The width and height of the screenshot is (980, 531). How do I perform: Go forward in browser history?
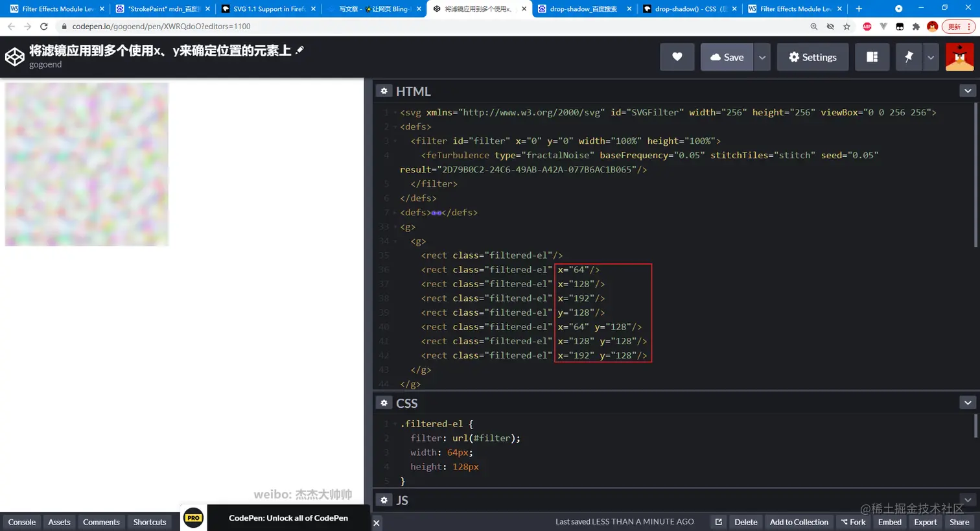click(x=27, y=27)
